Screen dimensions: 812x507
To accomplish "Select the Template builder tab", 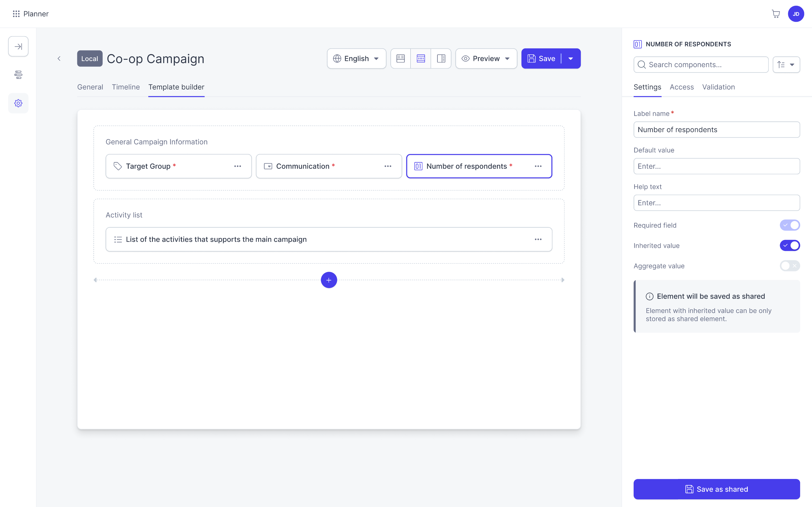I will (176, 87).
